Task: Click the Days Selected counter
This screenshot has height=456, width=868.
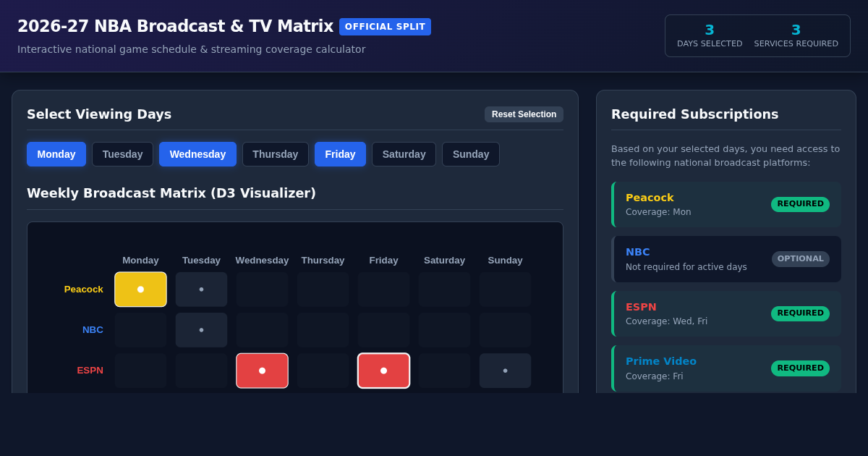Action: click(x=710, y=35)
